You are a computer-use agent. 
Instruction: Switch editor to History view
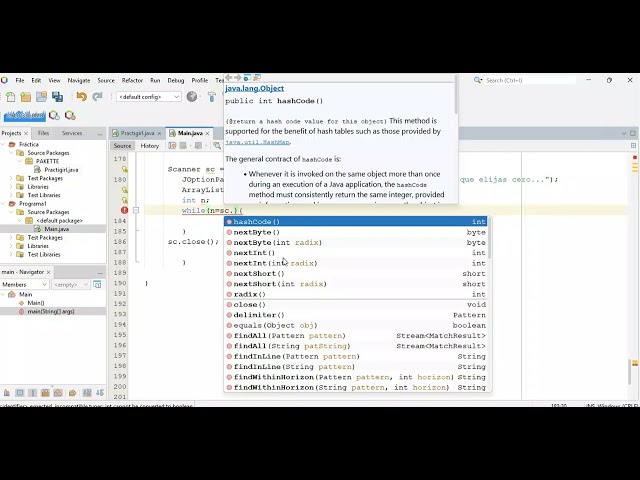coord(149,146)
